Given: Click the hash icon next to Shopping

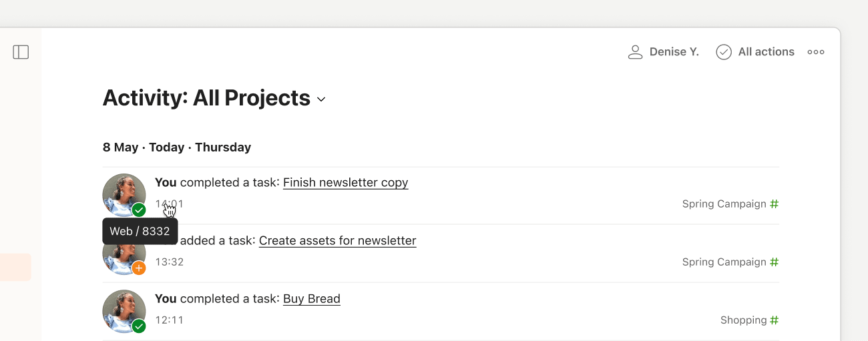Looking at the screenshot, I should (774, 320).
